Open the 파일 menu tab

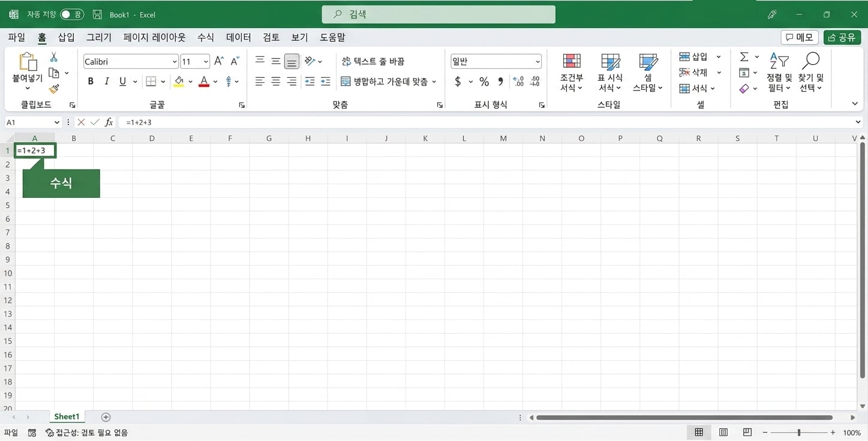(17, 37)
